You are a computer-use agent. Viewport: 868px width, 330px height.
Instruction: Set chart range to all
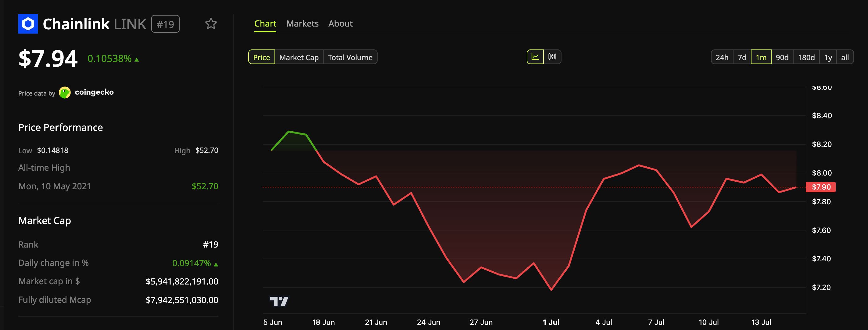(x=845, y=57)
